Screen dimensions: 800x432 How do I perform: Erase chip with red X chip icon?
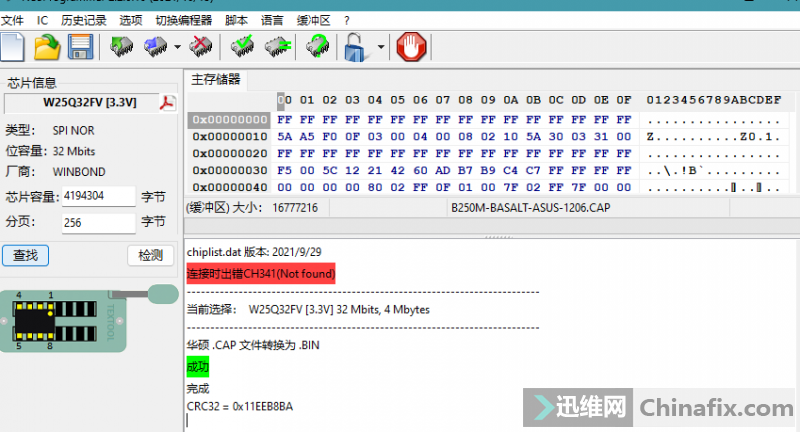[201, 47]
